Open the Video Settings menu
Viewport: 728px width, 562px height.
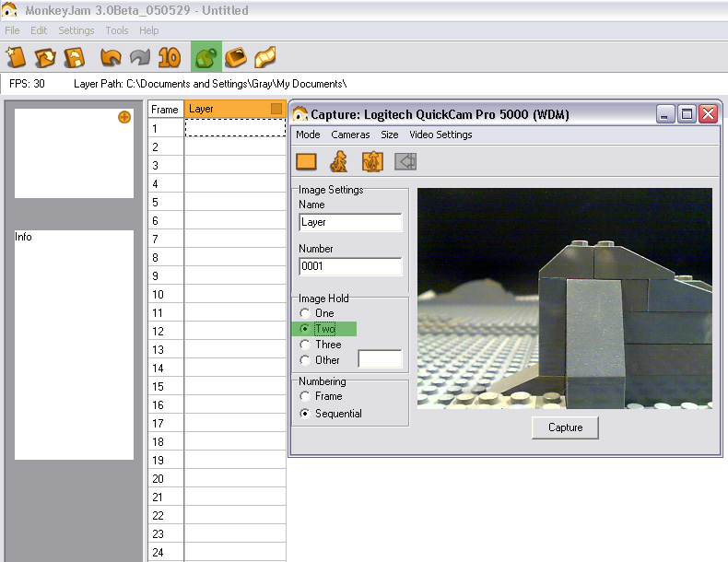tap(440, 135)
